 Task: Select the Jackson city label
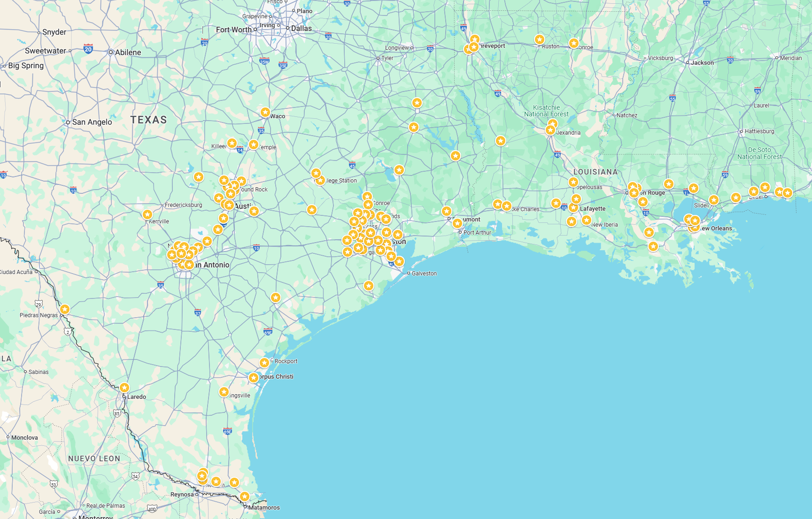coord(702,62)
